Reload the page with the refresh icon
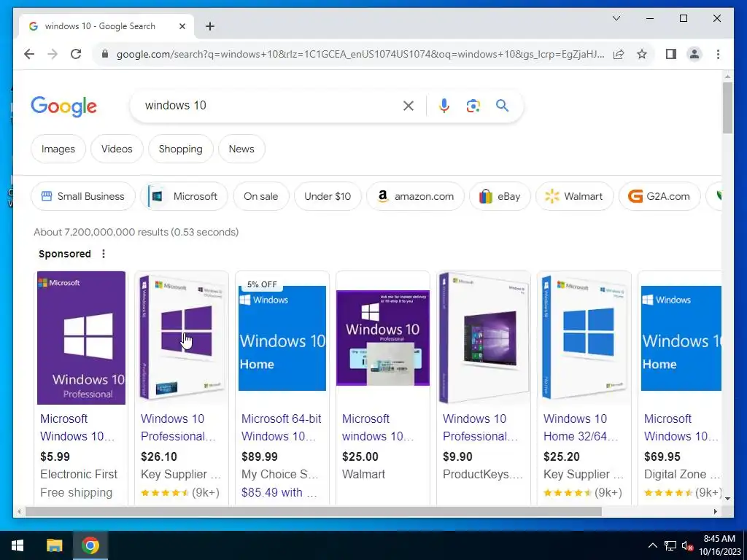The width and height of the screenshot is (747, 560). tap(76, 54)
